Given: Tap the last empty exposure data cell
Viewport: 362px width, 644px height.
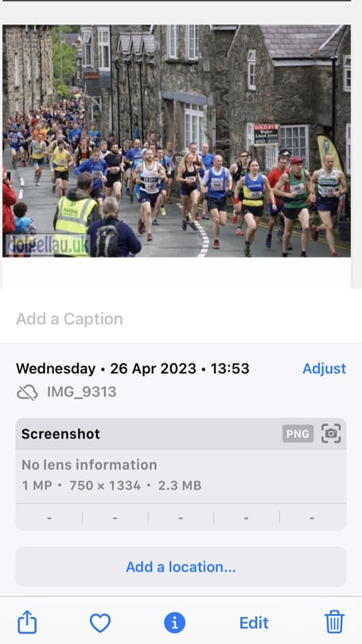Looking at the screenshot, I should tap(313, 518).
